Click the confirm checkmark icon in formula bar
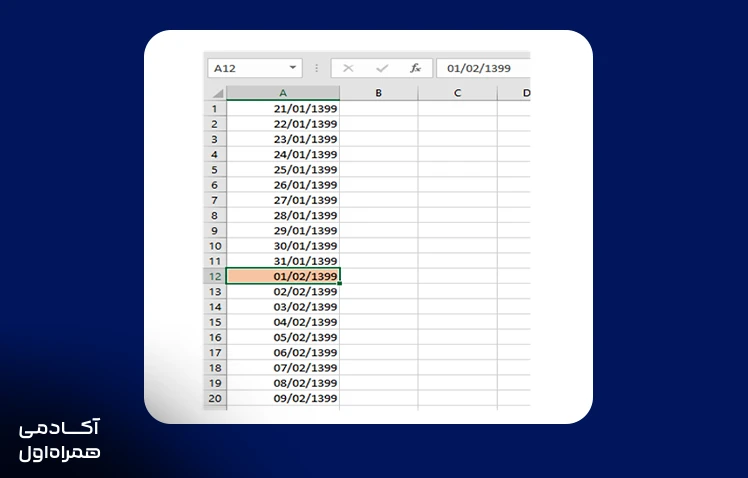 382,68
